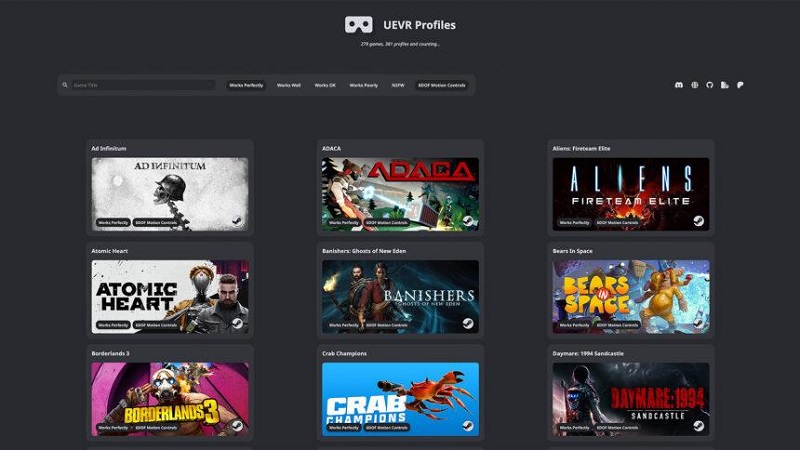Toggle the NSFW filter
The width and height of the screenshot is (800, 450).
coord(398,85)
